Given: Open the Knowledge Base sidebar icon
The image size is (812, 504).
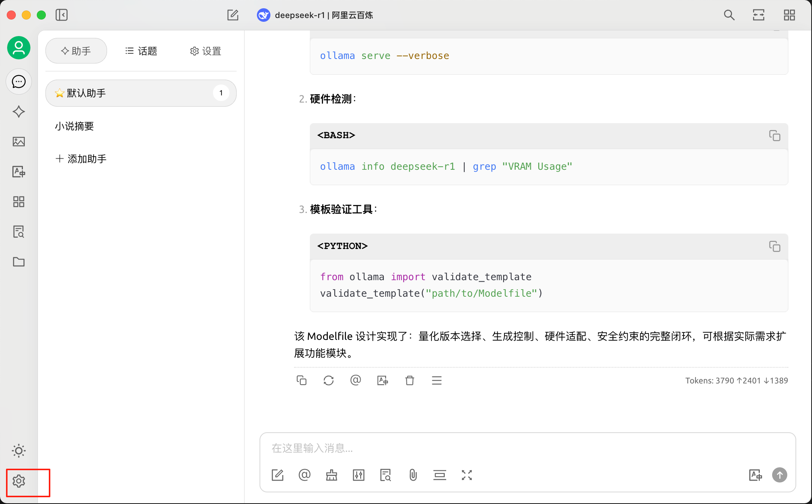Looking at the screenshot, I should point(19,232).
